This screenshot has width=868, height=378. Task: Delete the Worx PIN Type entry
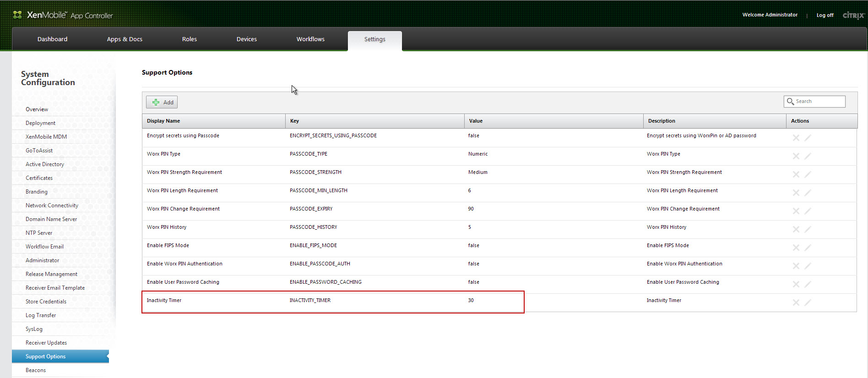(x=796, y=156)
